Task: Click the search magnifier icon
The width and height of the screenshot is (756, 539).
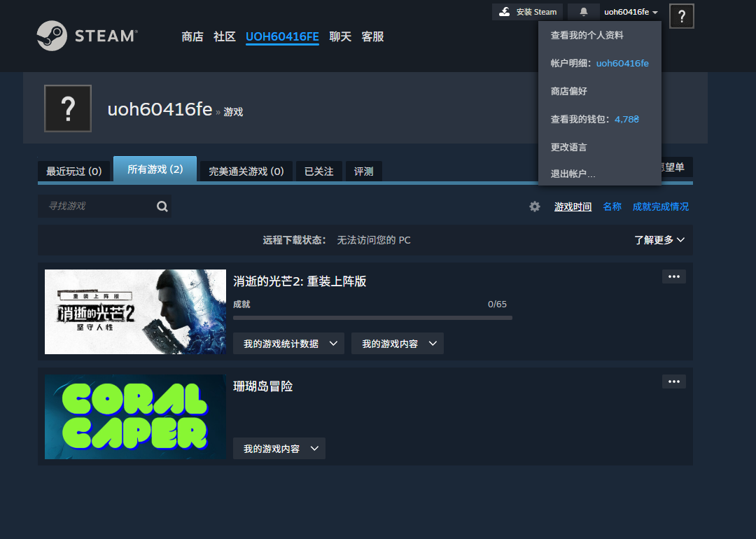Action: (x=162, y=206)
